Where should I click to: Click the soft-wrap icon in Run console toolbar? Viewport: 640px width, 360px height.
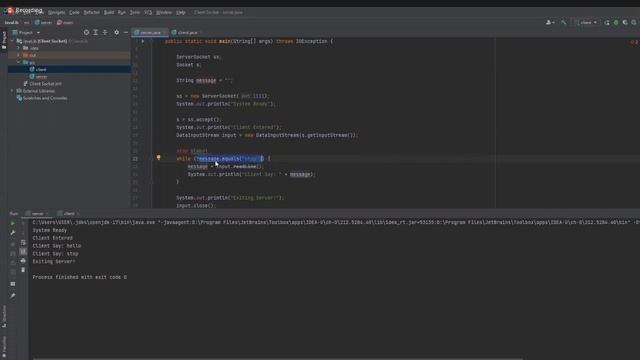(x=23, y=242)
